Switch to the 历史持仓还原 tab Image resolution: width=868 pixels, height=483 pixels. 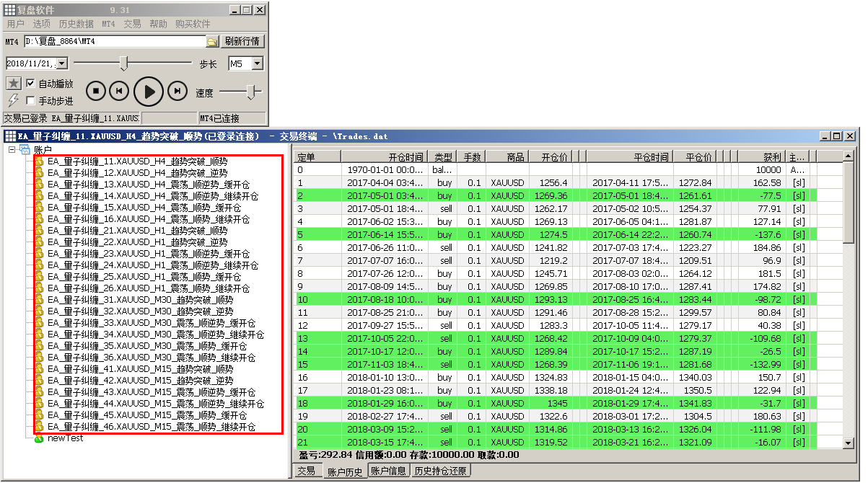[441, 471]
